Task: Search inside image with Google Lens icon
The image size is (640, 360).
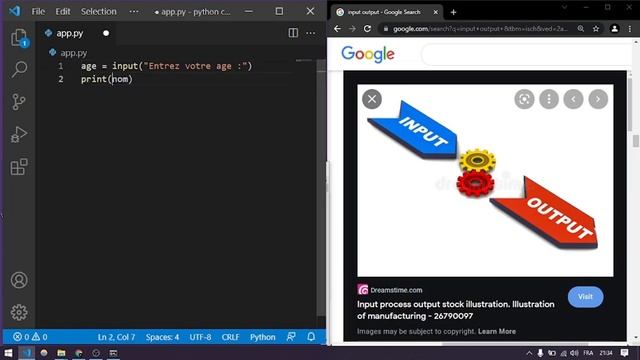Action: click(524, 99)
